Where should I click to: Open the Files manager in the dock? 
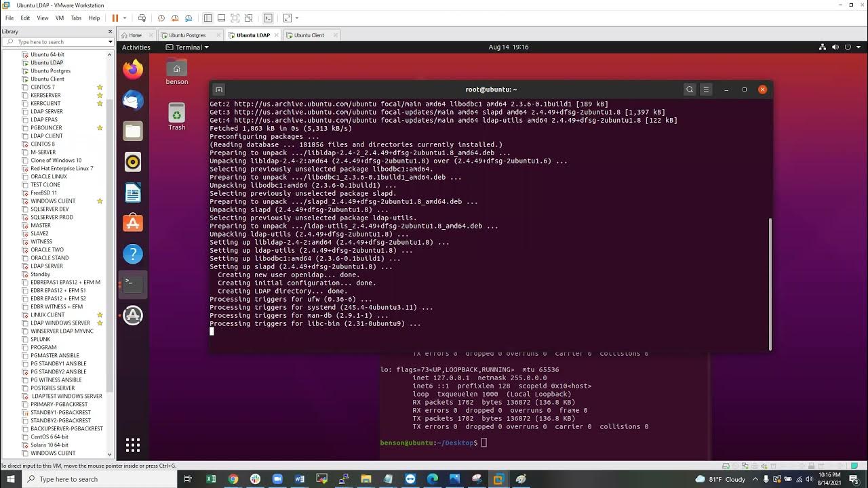(133, 131)
